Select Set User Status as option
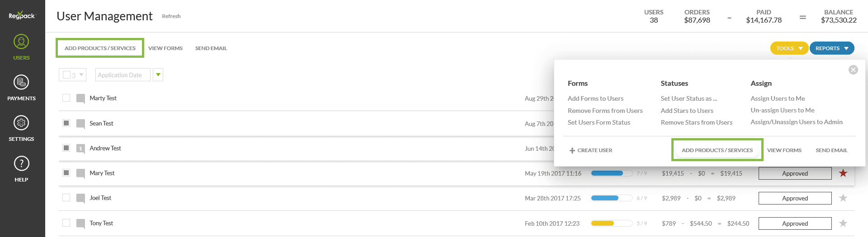 (x=689, y=98)
